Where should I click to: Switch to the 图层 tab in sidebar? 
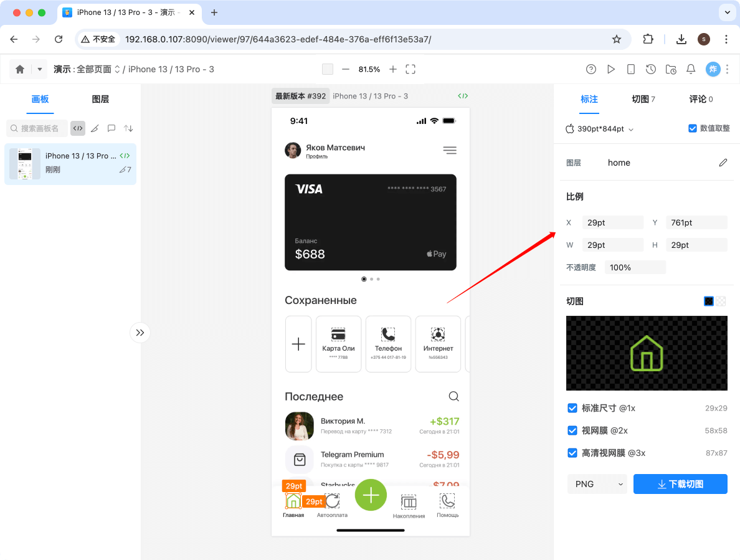point(100,99)
